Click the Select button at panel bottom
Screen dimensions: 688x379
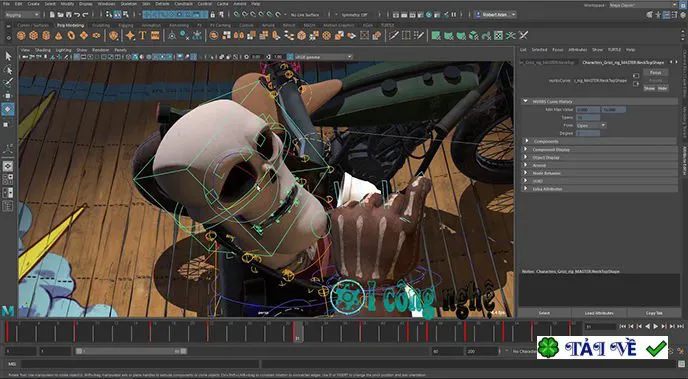point(544,313)
